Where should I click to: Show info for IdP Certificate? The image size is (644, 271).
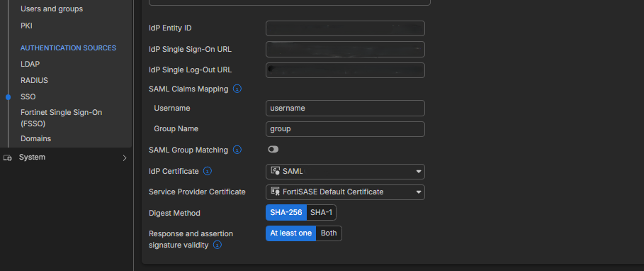208,171
